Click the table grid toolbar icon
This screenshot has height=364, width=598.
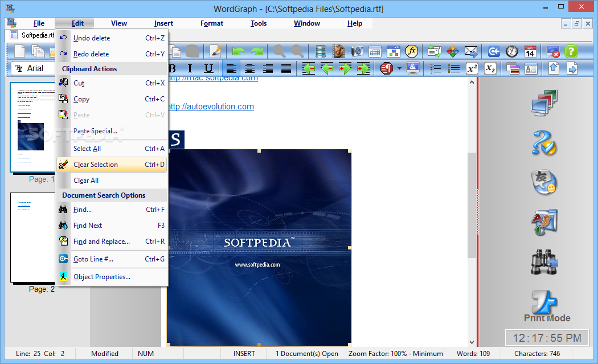click(x=375, y=51)
